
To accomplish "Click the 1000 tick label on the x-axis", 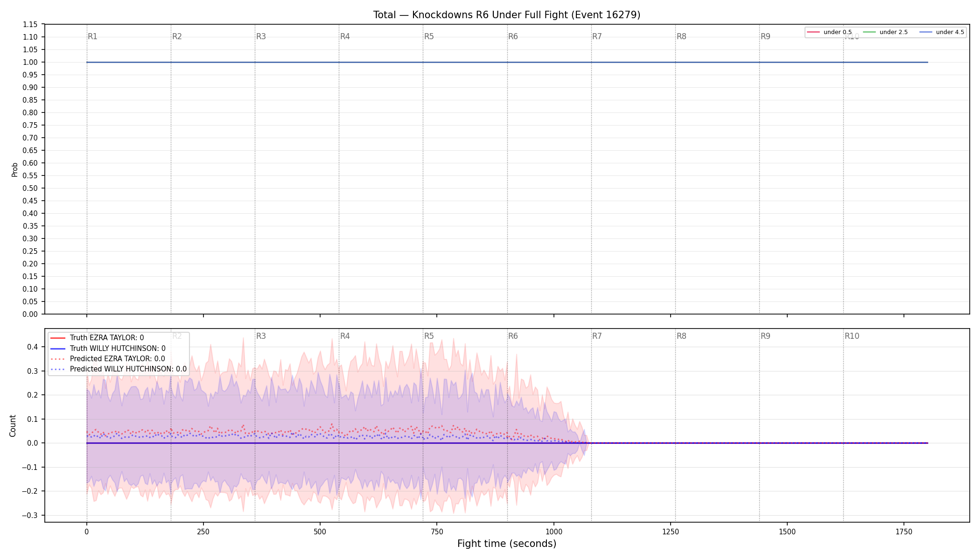I will [x=554, y=532].
